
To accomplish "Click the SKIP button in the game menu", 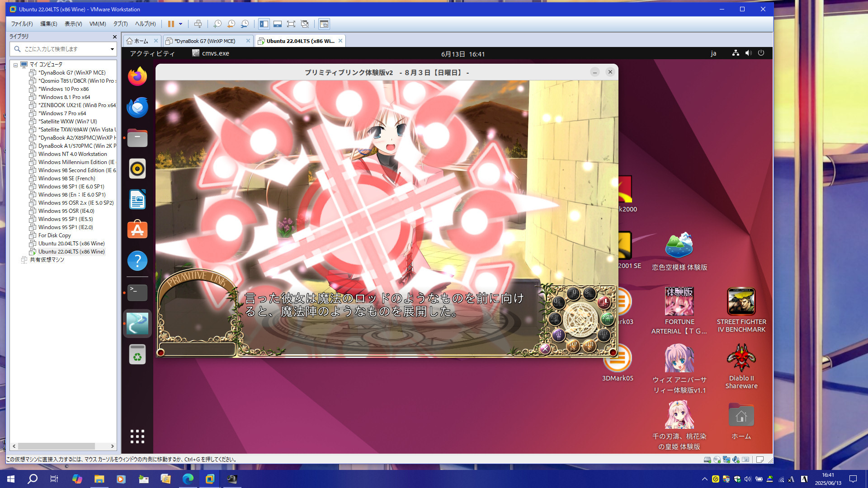I will (x=573, y=345).
